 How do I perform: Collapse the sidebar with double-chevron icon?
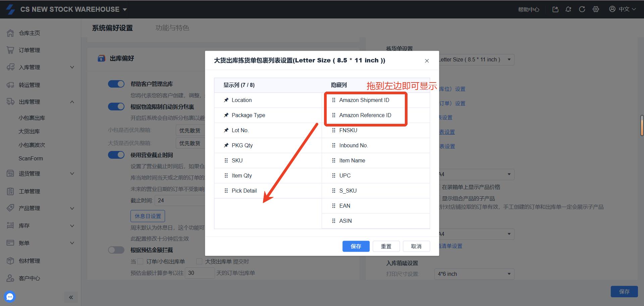pyautogui.click(x=71, y=297)
